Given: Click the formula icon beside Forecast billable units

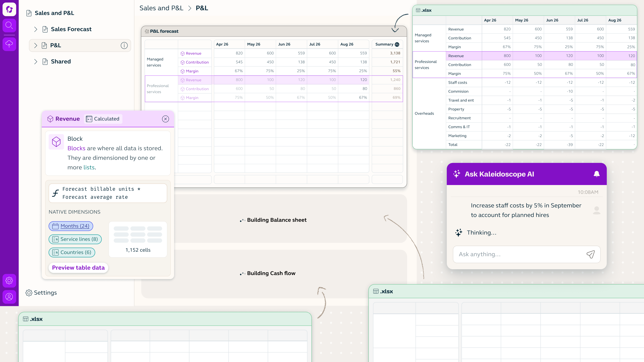Looking at the screenshot, I should [55, 193].
